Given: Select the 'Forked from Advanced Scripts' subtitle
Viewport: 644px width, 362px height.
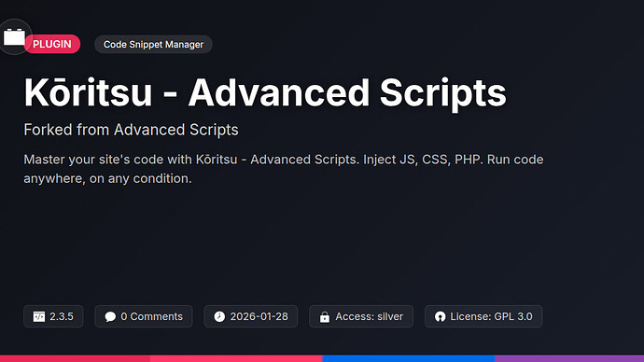Looking at the screenshot, I should pyautogui.click(x=131, y=130).
